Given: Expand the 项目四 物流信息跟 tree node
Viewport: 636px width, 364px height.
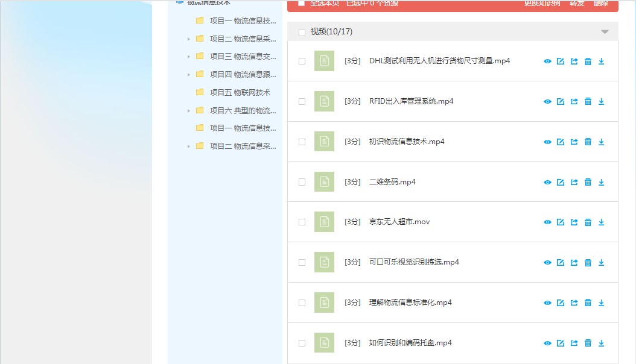Looking at the screenshot, I should 189,75.
